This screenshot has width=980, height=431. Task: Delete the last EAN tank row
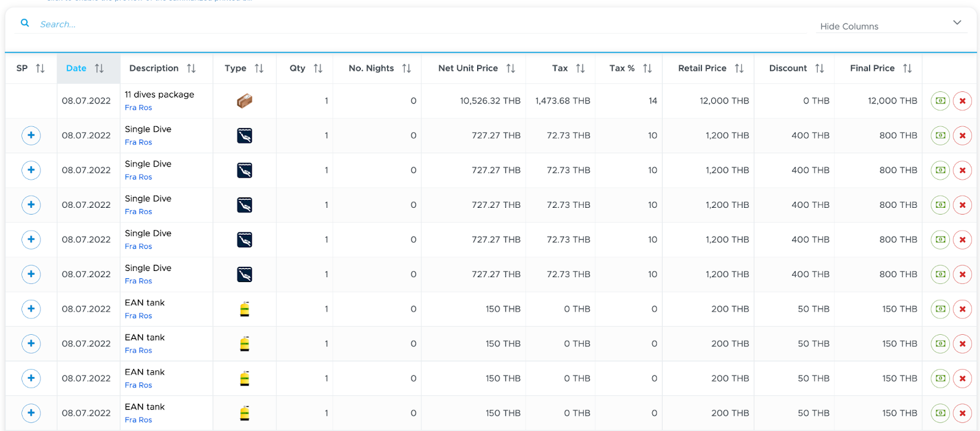962,413
